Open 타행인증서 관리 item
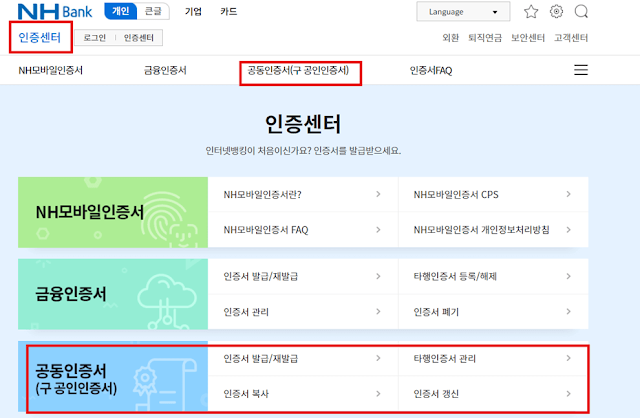This screenshot has height=418, width=640. point(493,358)
